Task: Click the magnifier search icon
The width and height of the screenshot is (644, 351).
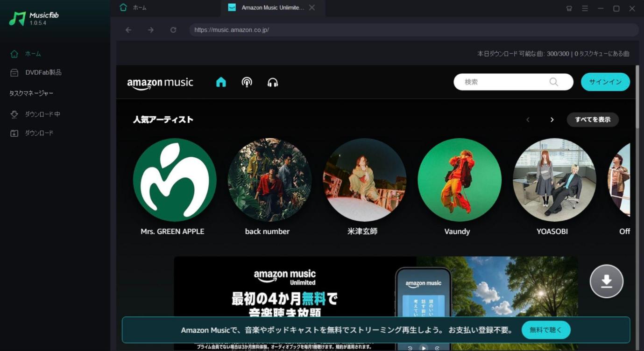Action: pyautogui.click(x=553, y=82)
